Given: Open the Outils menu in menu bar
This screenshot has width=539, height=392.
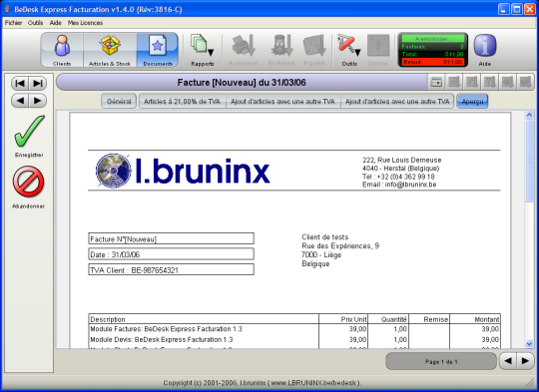Looking at the screenshot, I should coord(35,23).
